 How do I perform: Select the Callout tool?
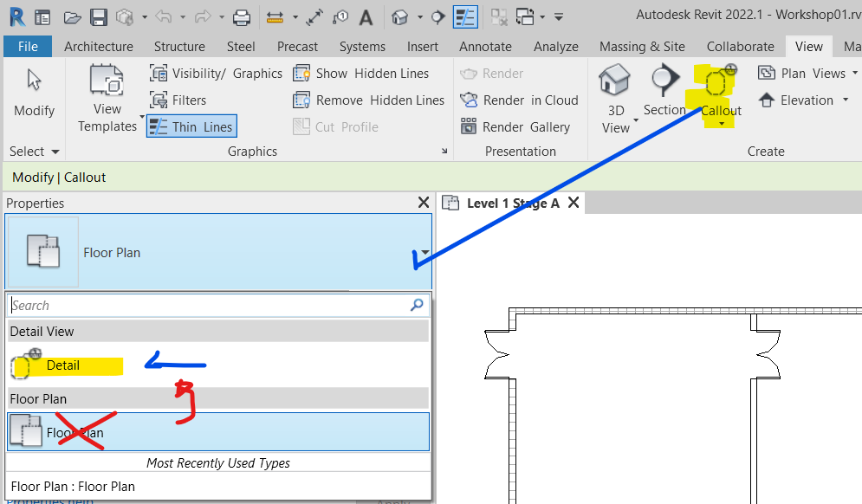tap(718, 95)
